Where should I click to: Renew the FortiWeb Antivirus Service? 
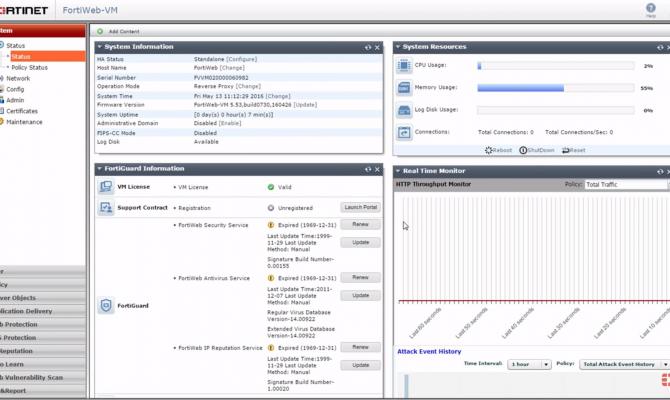point(361,277)
